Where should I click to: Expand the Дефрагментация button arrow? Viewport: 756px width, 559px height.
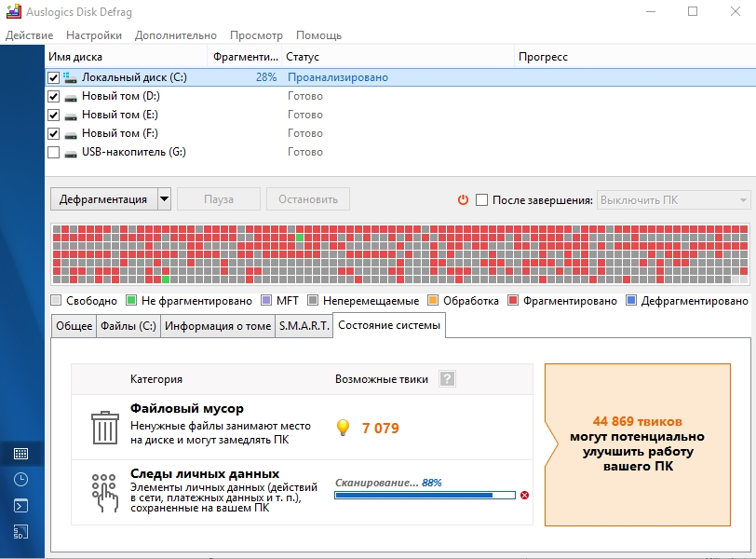pos(165,199)
